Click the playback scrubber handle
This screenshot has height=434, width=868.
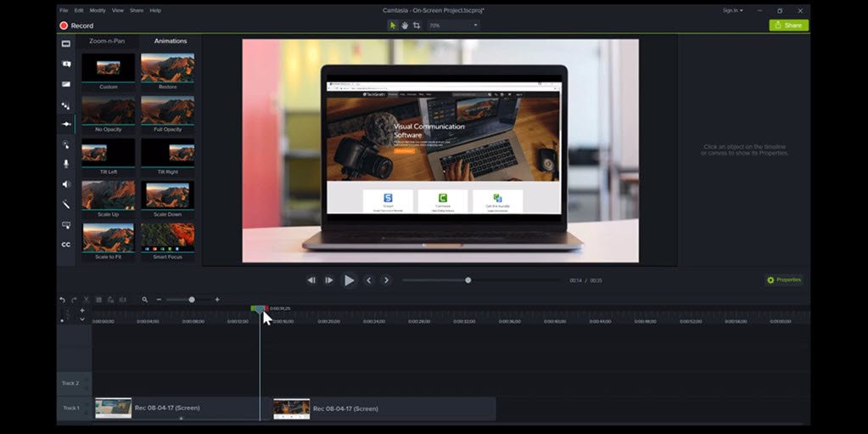[468, 280]
